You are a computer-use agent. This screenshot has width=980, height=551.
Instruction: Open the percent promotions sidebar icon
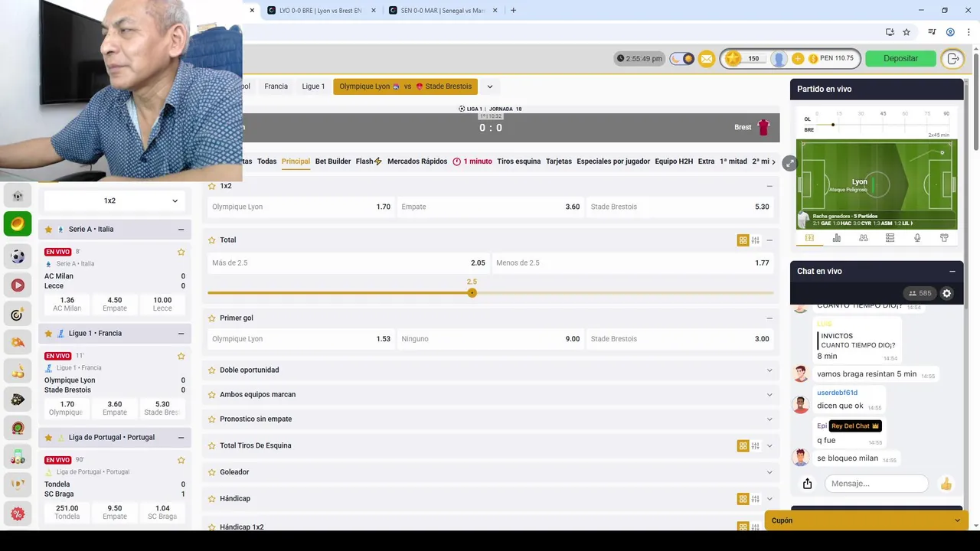[18, 514]
